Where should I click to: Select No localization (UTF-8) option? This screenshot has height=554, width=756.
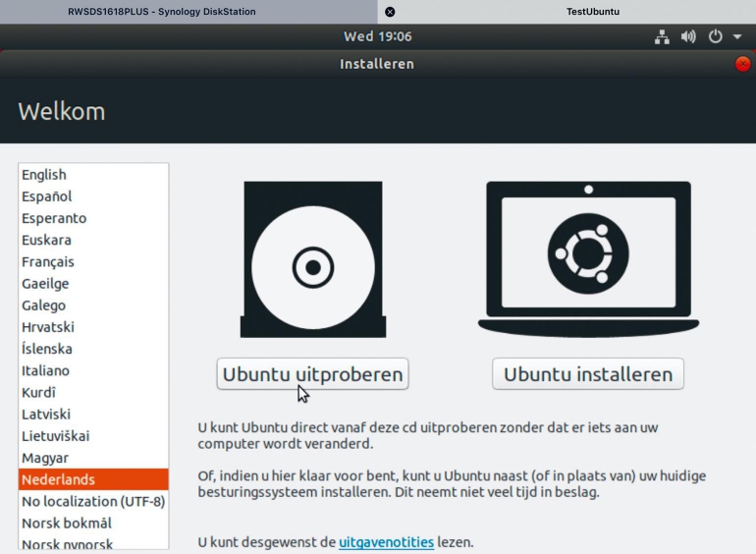(x=93, y=501)
